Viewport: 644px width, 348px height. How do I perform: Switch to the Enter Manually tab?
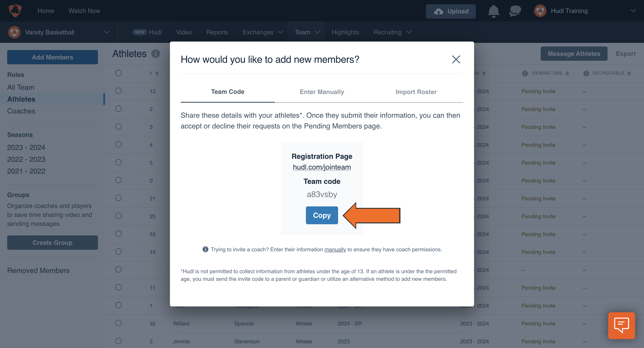pyautogui.click(x=322, y=91)
